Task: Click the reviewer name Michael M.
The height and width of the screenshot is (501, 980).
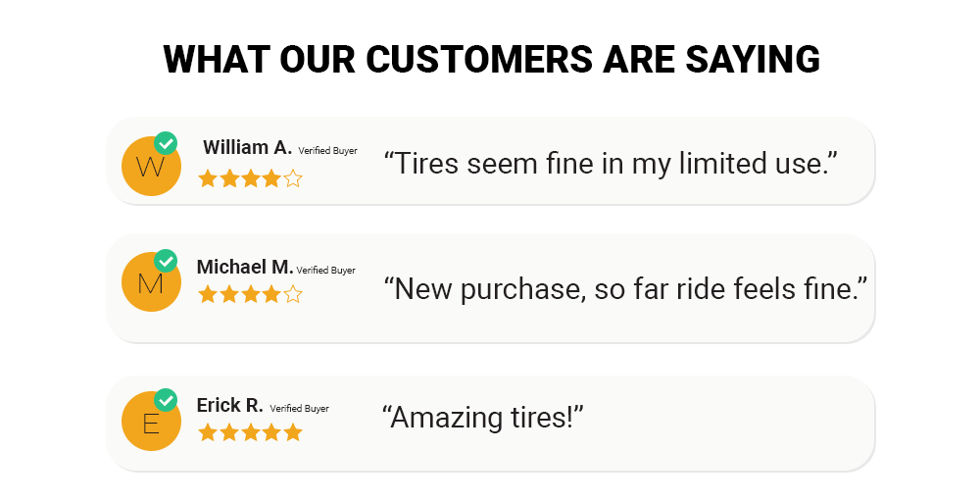Action: pos(245,267)
